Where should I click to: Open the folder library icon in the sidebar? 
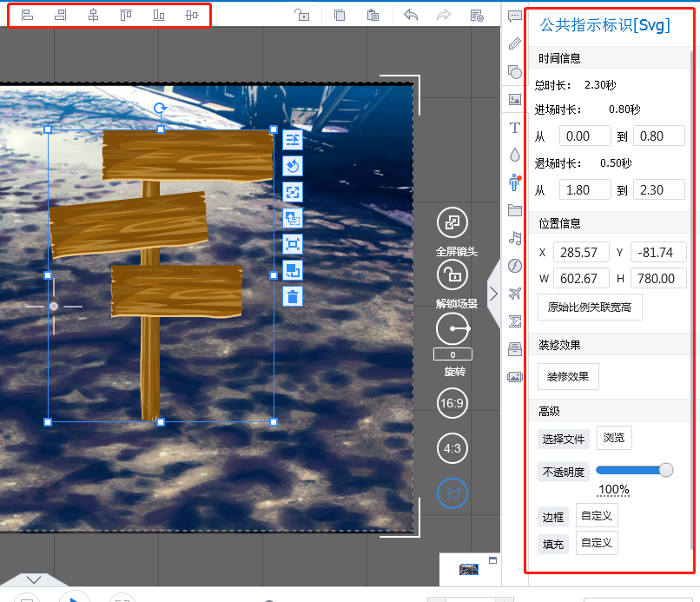click(x=515, y=210)
